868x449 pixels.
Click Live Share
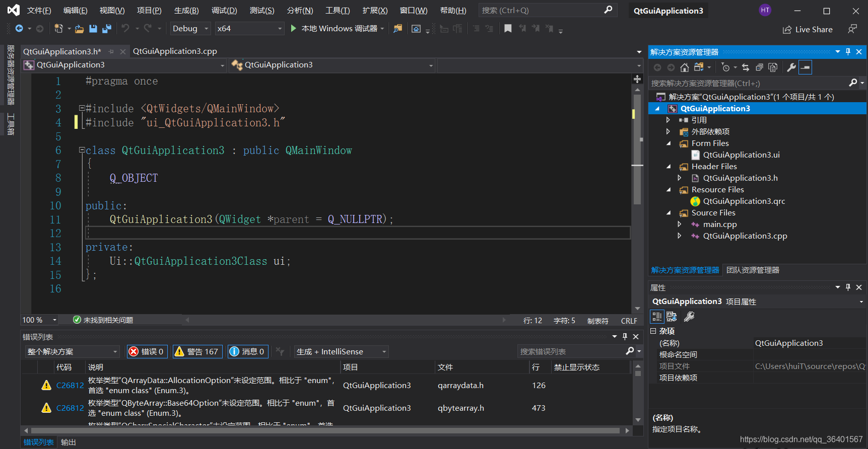click(x=808, y=30)
